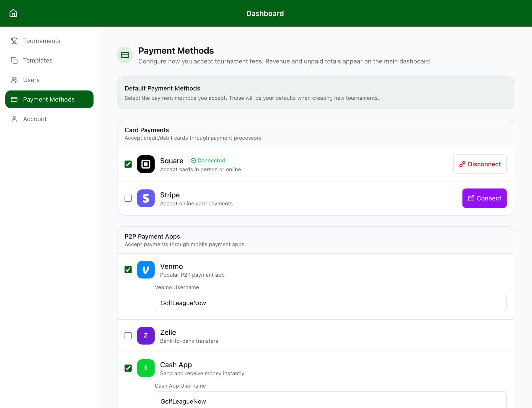
Task: Click the Payment Methods card icon in sidebar
Action: pos(14,99)
